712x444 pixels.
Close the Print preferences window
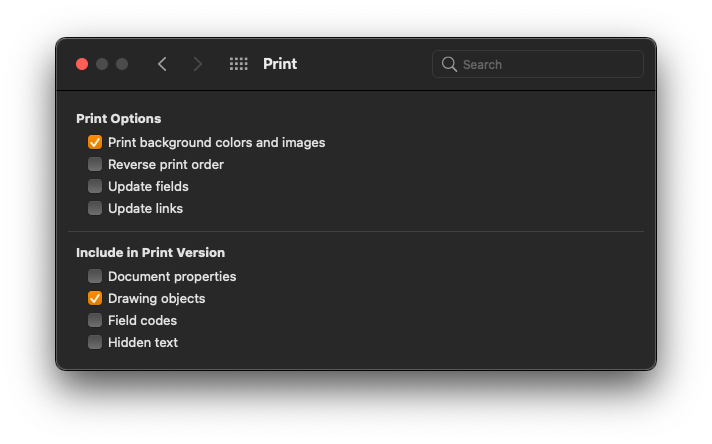pos(82,64)
